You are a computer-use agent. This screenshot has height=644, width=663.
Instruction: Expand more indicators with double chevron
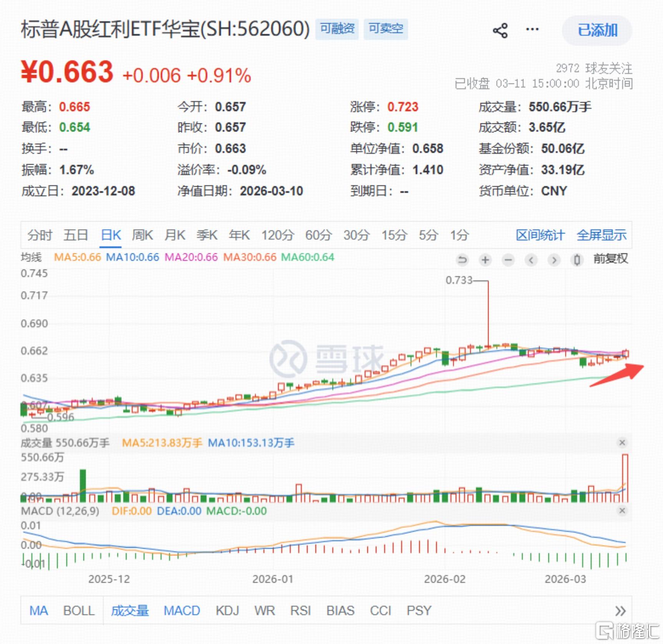coord(620,611)
